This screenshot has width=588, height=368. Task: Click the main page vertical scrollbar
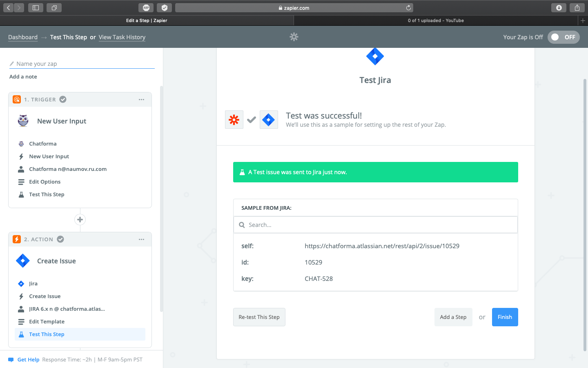tap(585, 215)
